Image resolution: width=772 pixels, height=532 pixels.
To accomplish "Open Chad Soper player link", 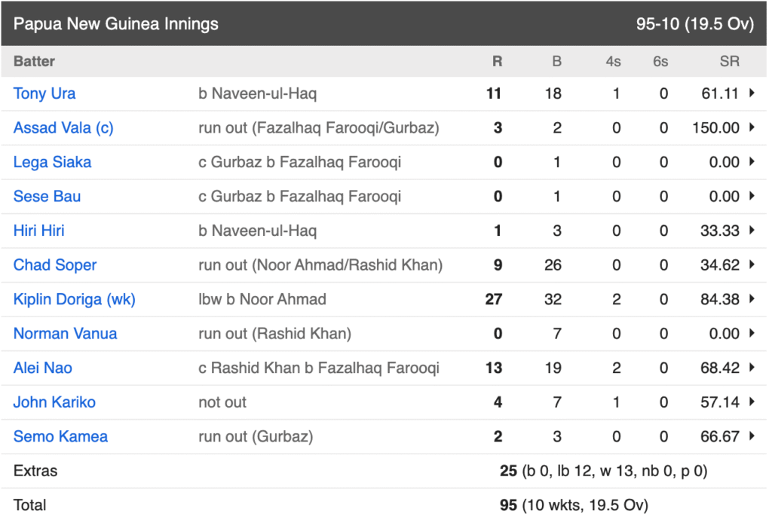I will (x=55, y=264).
